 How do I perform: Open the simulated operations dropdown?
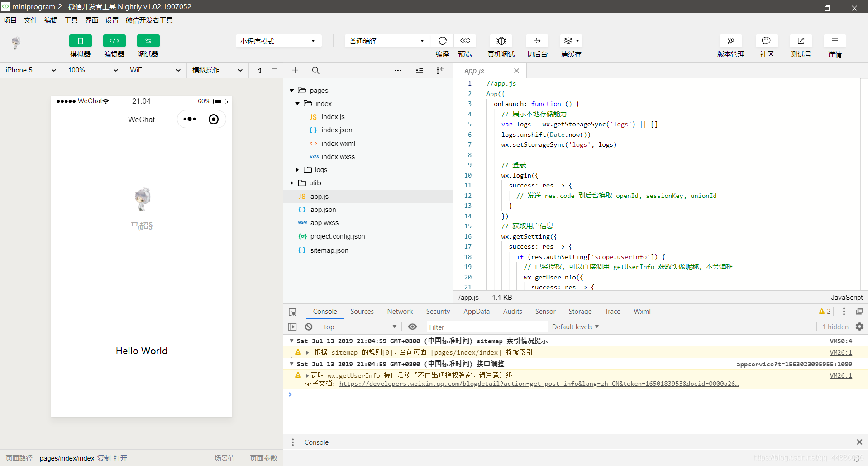coord(218,70)
